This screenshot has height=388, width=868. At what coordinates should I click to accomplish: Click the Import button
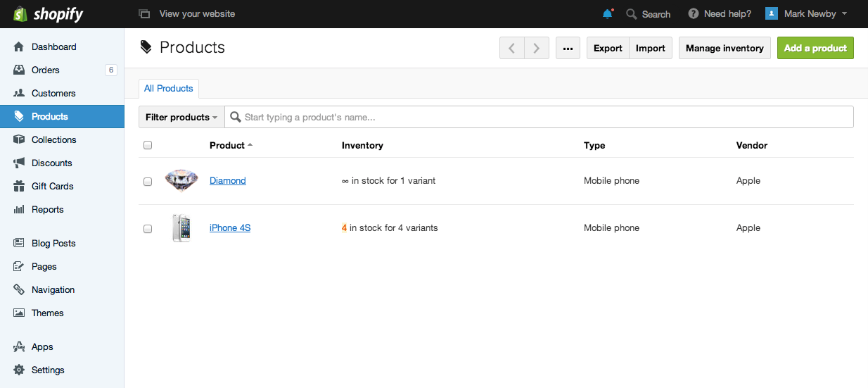coord(651,48)
